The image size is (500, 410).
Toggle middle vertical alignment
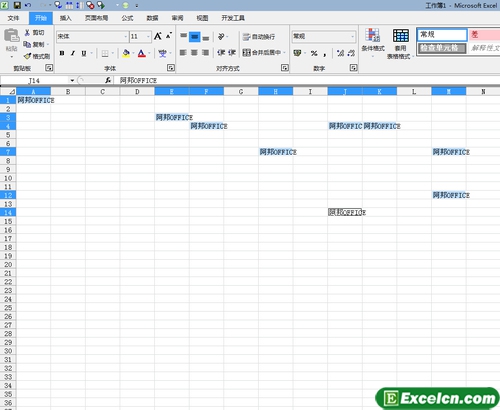click(x=195, y=37)
